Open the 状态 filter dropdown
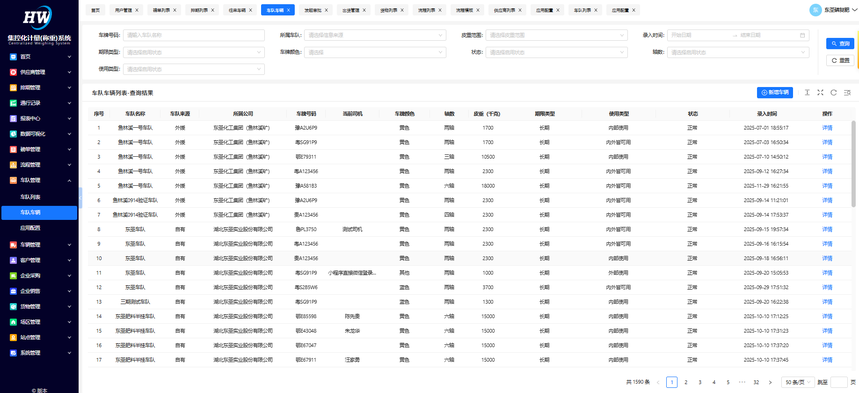Viewport: 859px width, 393px height. pyautogui.click(x=556, y=52)
